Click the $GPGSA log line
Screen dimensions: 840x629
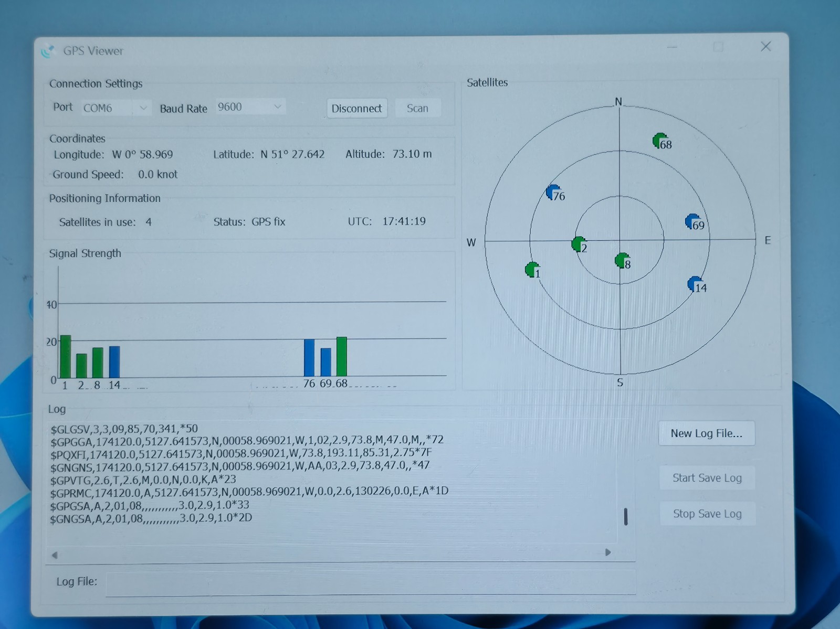click(150, 506)
